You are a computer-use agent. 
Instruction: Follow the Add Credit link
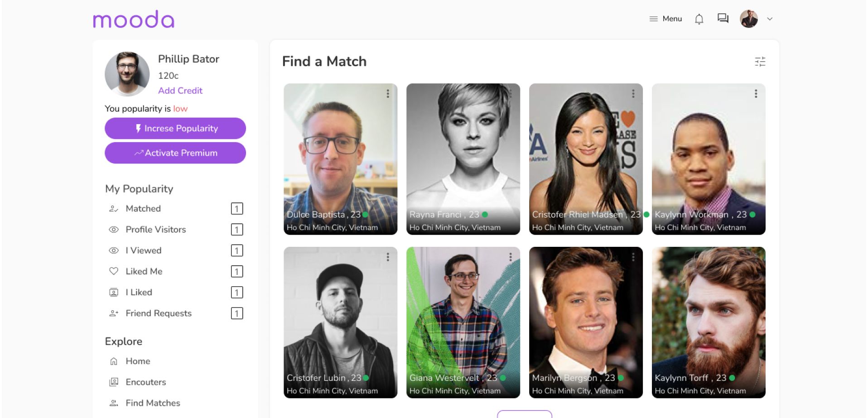pos(180,91)
